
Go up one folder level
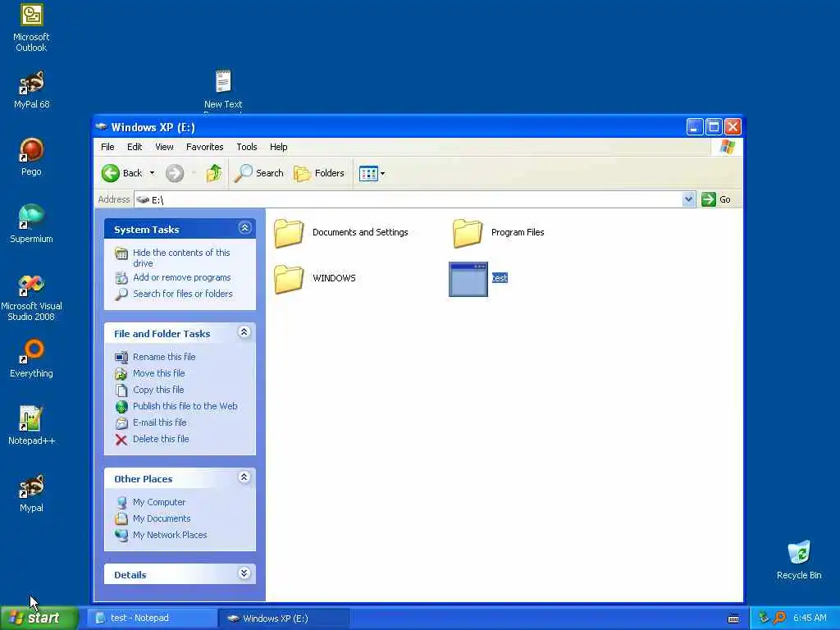214,173
